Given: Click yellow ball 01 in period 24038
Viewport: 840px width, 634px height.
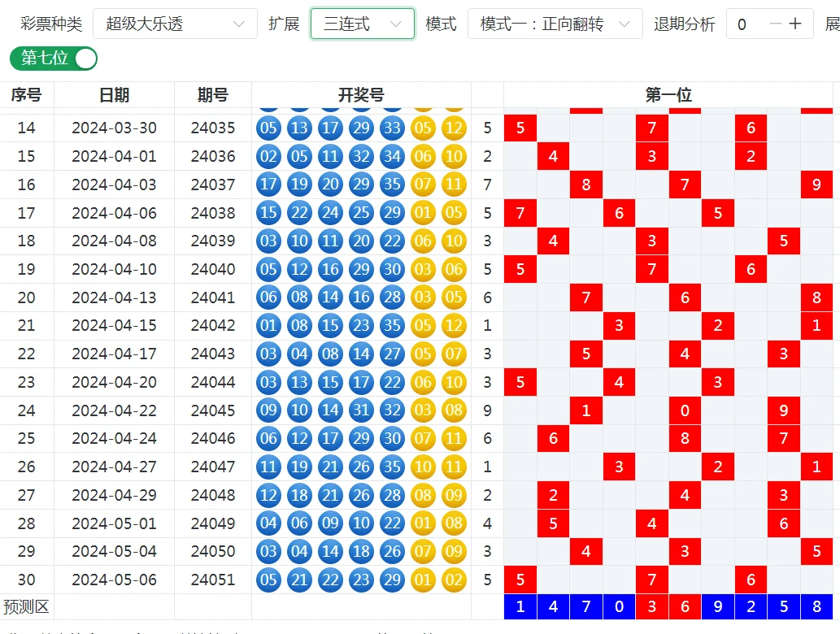Looking at the screenshot, I should (423, 213).
